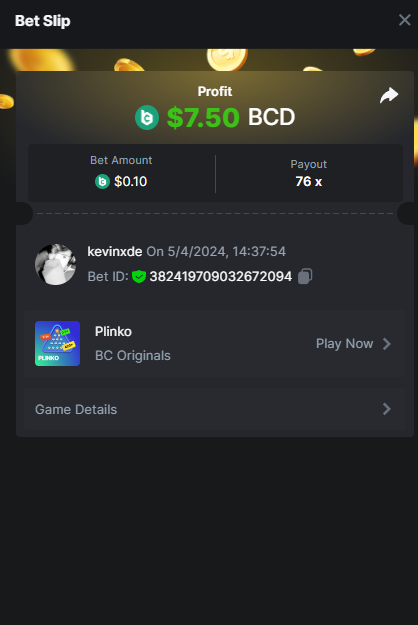418x625 pixels.
Task: Copy the Bet ID with clipboard icon
Action: (x=305, y=276)
